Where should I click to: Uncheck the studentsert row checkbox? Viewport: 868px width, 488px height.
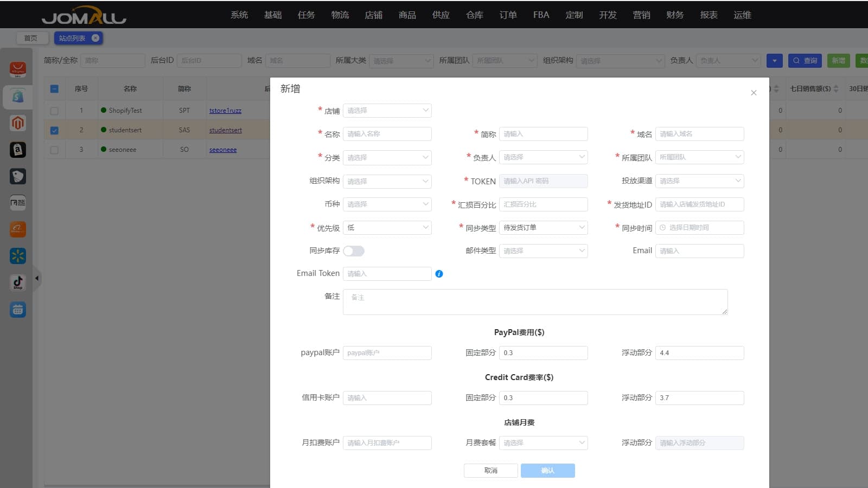tap(54, 130)
